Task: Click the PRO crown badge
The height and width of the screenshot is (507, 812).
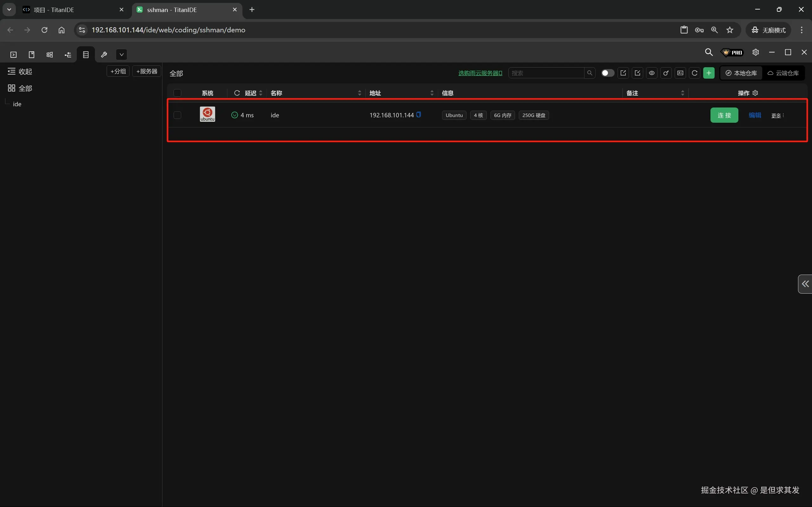Action: [732, 53]
